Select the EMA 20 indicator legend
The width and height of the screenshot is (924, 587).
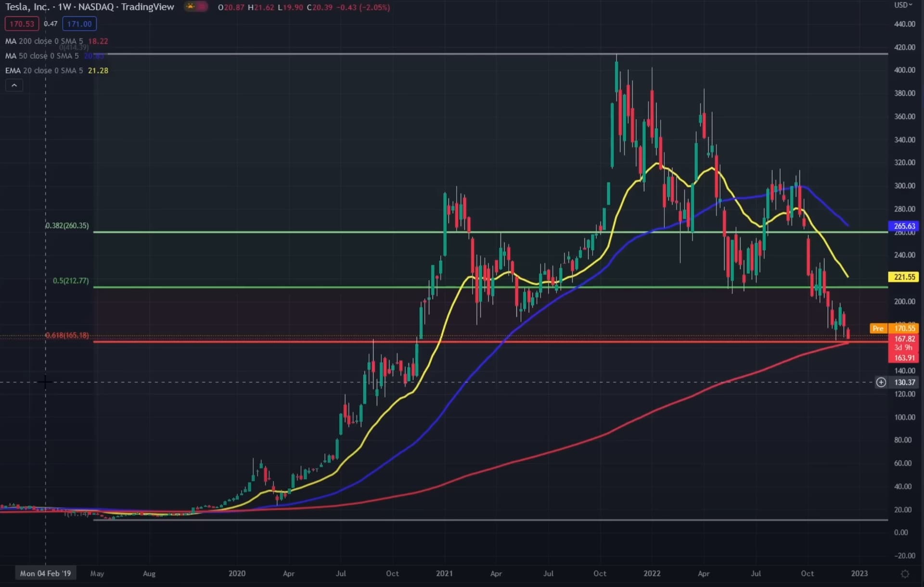click(43, 71)
